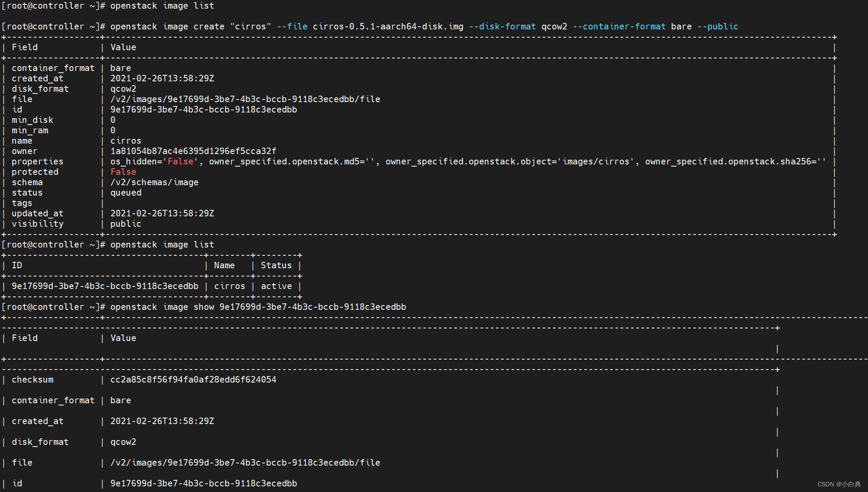
Task: Select 'owner_specified.openstack.sha256' property text
Action: click(x=728, y=162)
